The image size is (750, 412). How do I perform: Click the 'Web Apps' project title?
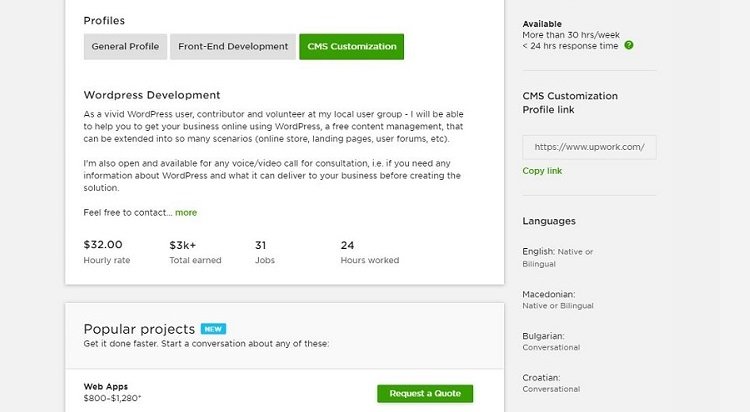106,387
